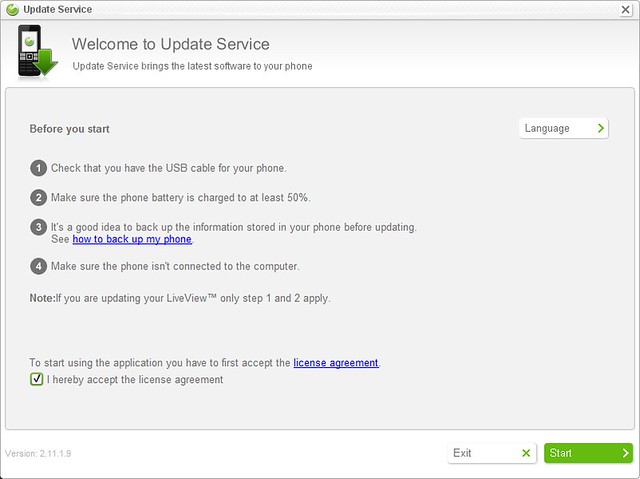Image resolution: width=640 pixels, height=479 pixels.
Task: Click the phone with green arrow icon
Action: point(38,53)
